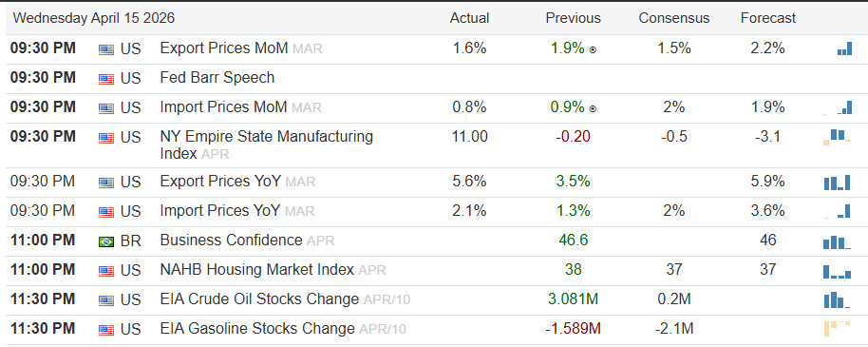This screenshot has width=868, height=347.
Task: Click revision marker beside Import Prices 0.9%
Action: pyautogui.click(x=593, y=108)
